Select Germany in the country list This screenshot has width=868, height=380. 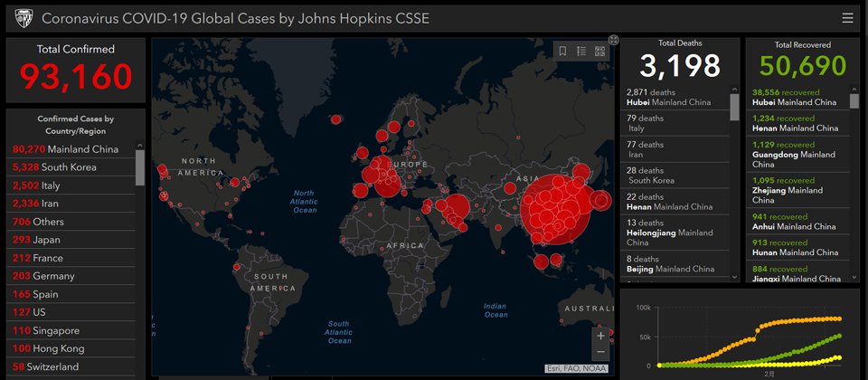click(x=71, y=276)
